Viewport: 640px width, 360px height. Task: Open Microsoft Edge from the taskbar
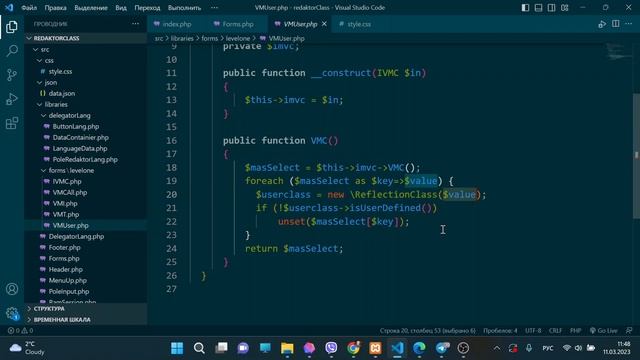(419, 348)
